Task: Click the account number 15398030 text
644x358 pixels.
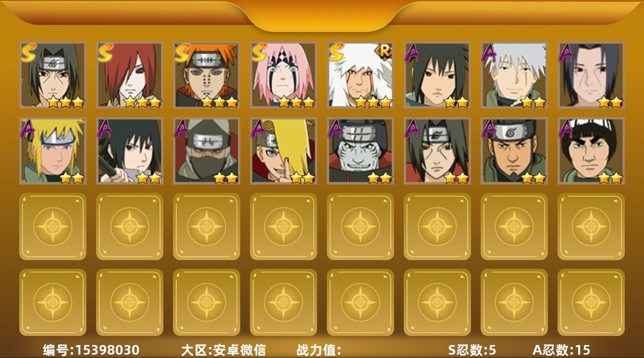Action: [x=107, y=350]
